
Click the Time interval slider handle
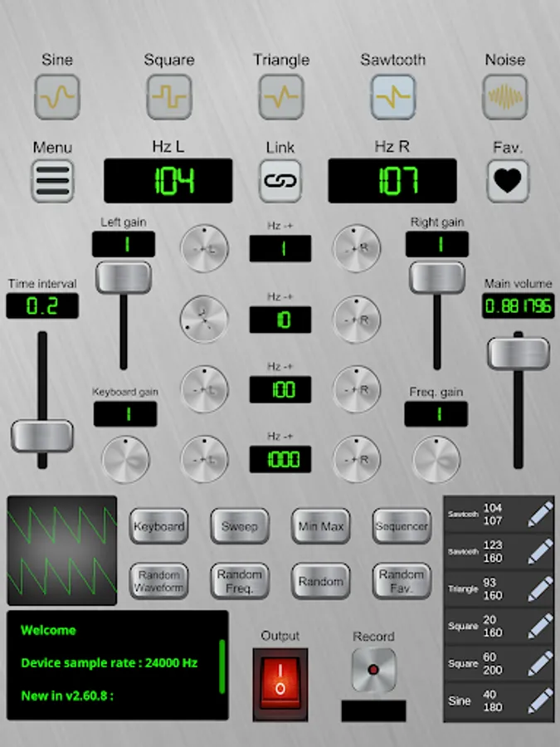tap(42, 436)
